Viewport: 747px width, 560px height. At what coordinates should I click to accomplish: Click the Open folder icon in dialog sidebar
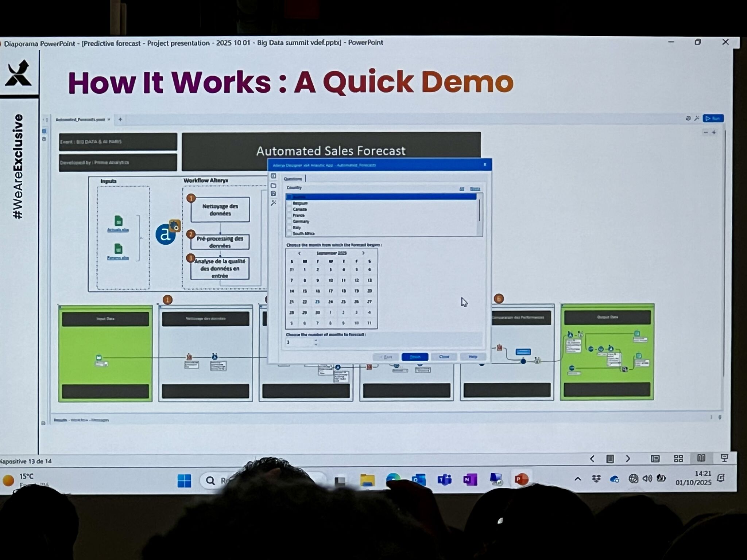tap(274, 185)
